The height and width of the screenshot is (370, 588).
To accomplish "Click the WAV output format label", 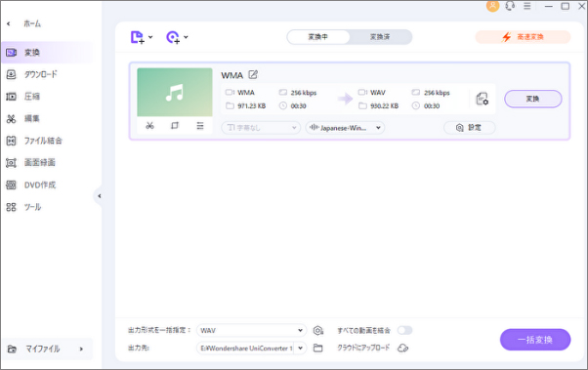I will [378, 93].
